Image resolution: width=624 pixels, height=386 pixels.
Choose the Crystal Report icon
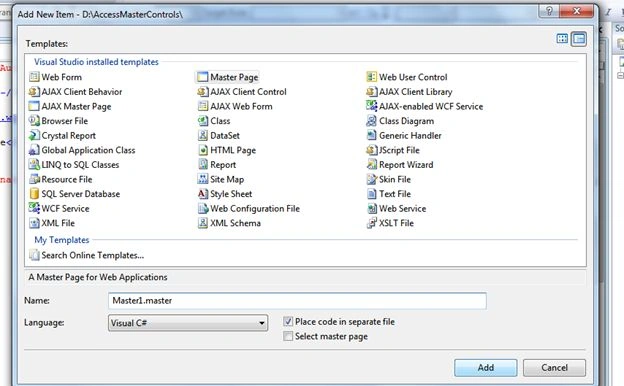point(34,135)
